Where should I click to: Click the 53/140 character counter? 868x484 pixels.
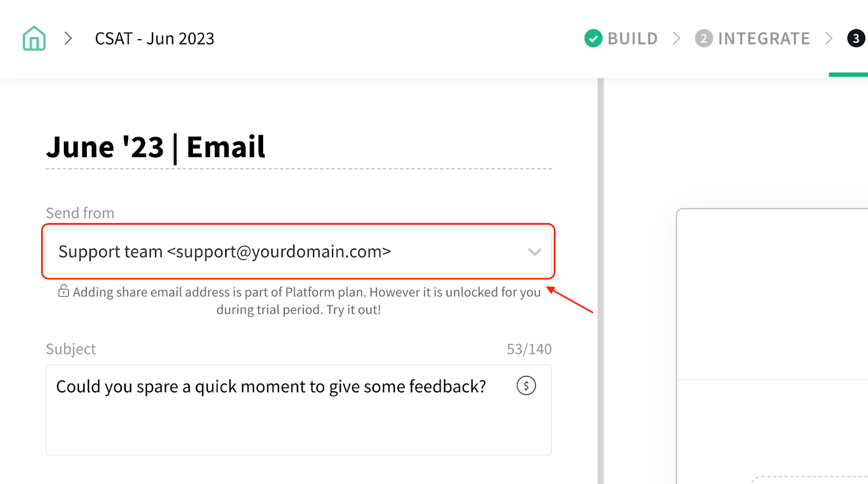pyautogui.click(x=529, y=349)
